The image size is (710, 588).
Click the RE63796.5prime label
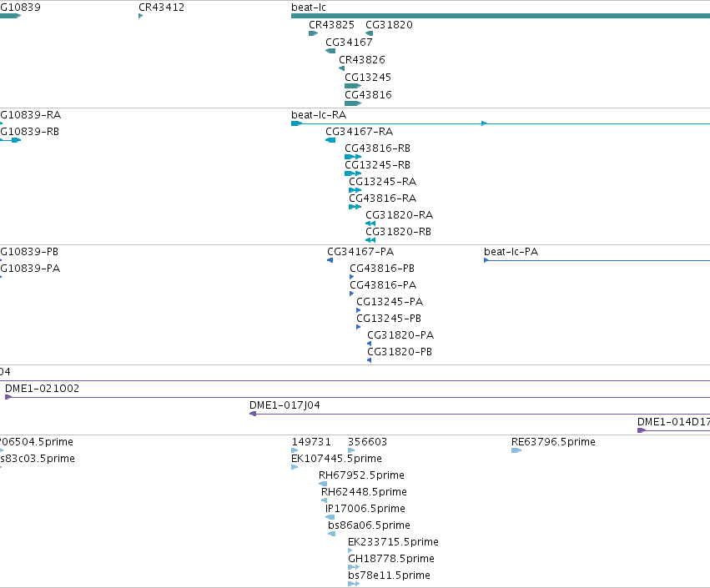[553, 442]
